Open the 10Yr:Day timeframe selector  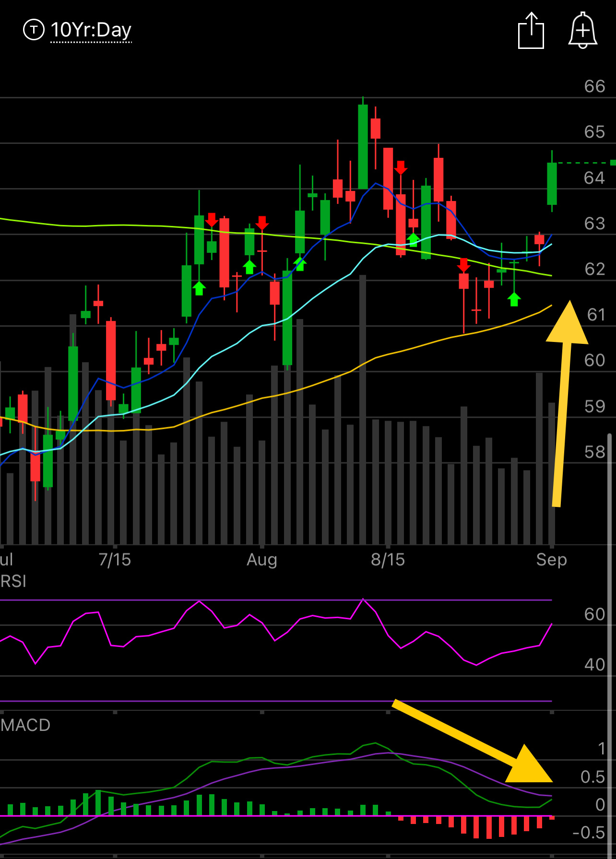pyautogui.click(x=91, y=30)
